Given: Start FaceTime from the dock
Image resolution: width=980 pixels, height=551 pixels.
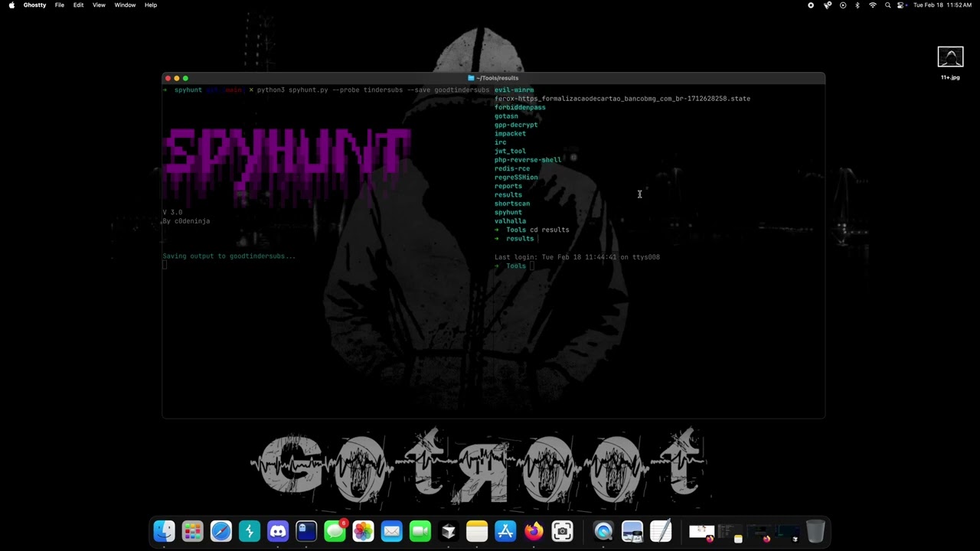Looking at the screenshot, I should 420,531.
